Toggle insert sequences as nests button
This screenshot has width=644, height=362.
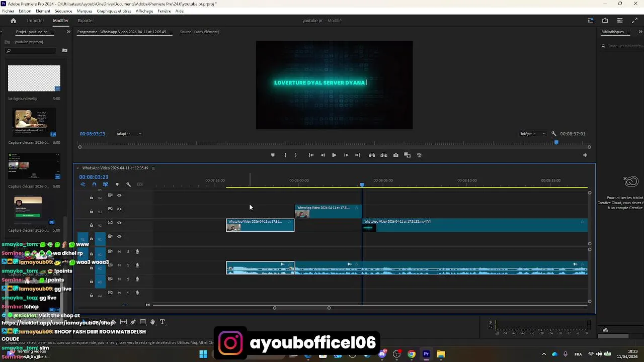(83, 185)
